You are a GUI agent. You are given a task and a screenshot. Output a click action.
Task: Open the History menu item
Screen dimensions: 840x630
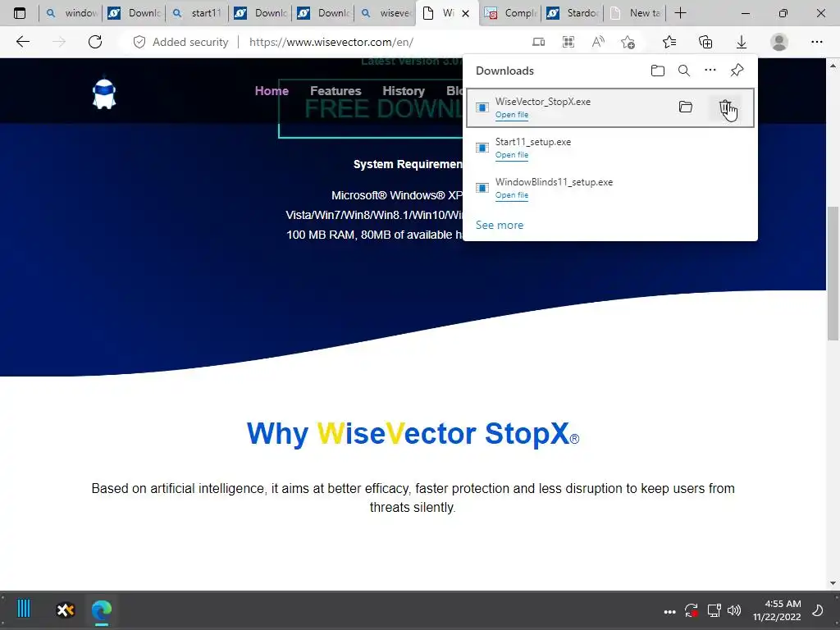pyautogui.click(x=404, y=91)
